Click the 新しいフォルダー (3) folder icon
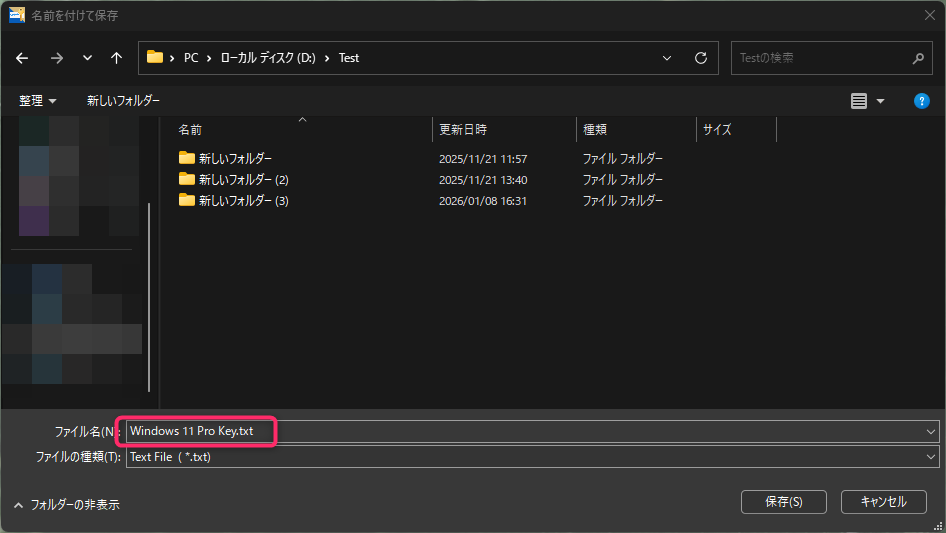This screenshot has width=946, height=533. pyautogui.click(x=186, y=200)
